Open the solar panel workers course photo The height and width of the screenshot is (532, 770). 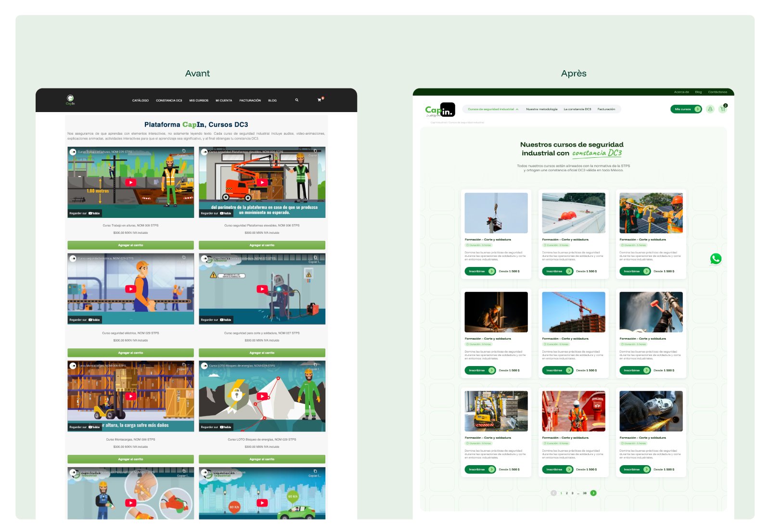[651, 213]
